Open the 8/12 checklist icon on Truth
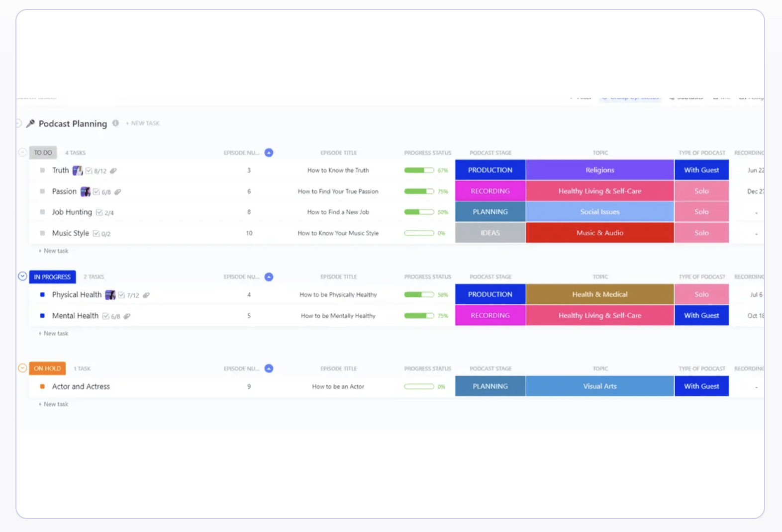Viewport: 782px width, 532px height. (89, 171)
